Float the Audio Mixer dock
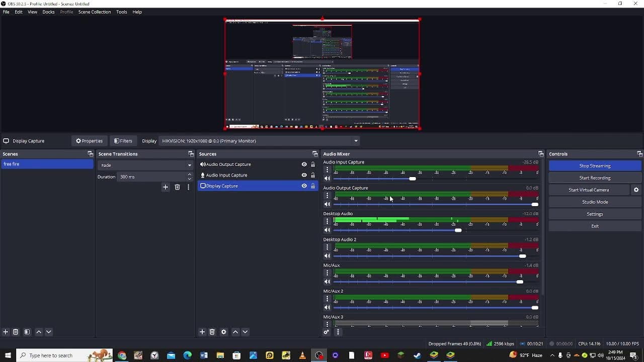Screen dimensions: 644x362 coord(541,154)
